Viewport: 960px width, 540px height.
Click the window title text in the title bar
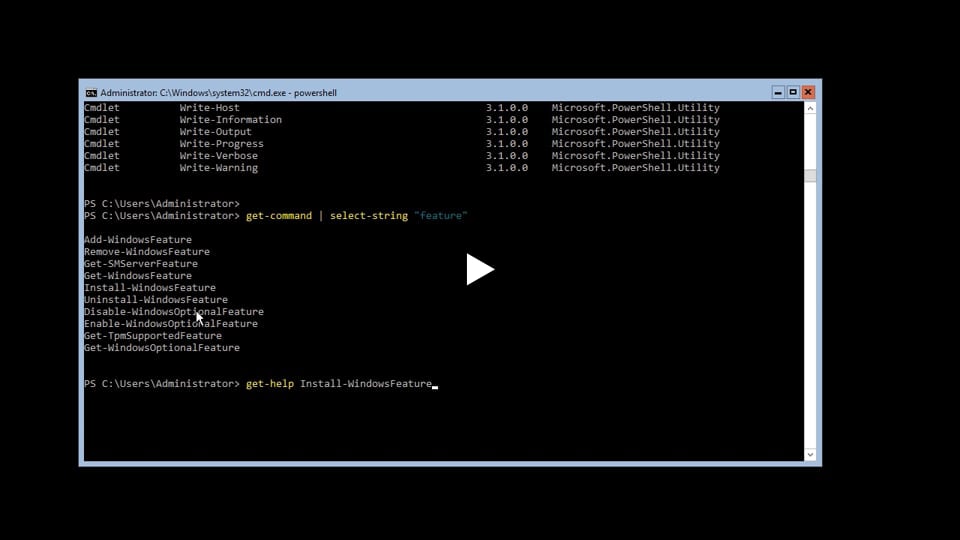[x=218, y=93]
